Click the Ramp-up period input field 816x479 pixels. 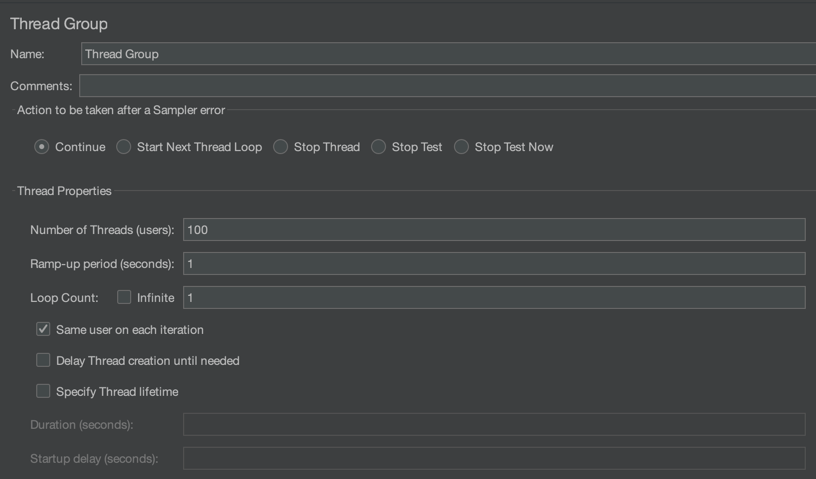coord(494,264)
